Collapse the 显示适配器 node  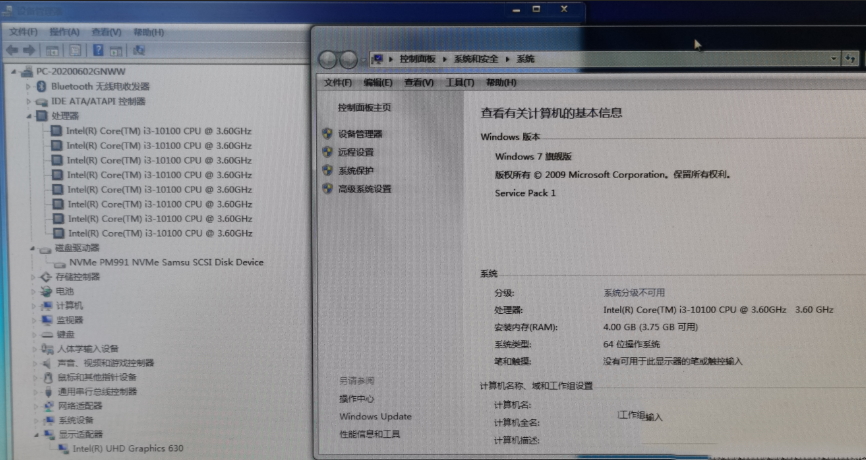[x=37, y=435]
